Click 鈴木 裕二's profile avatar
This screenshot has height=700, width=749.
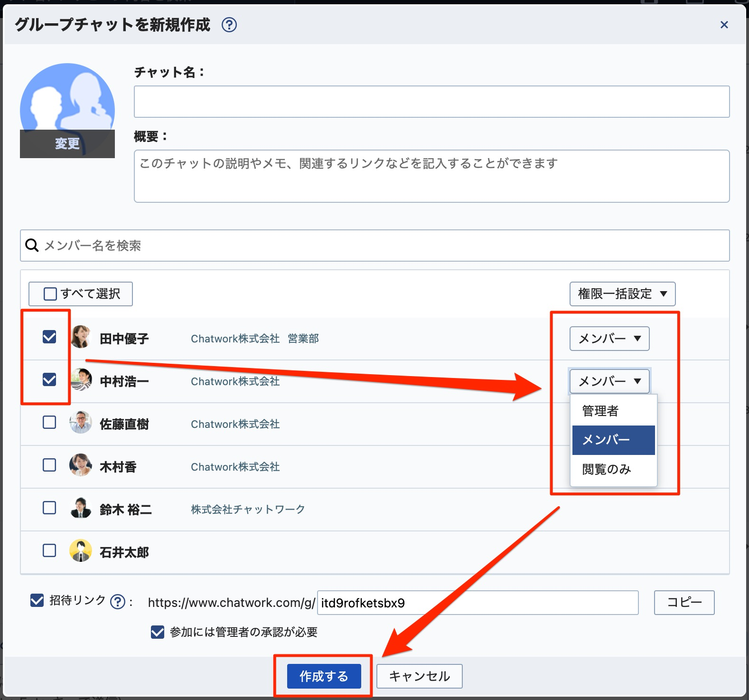pos(81,508)
